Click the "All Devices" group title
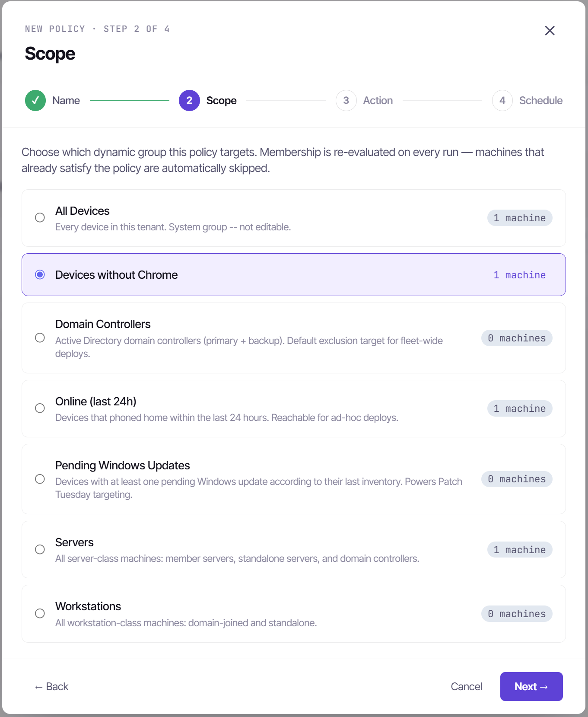This screenshot has width=588, height=717. click(83, 211)
